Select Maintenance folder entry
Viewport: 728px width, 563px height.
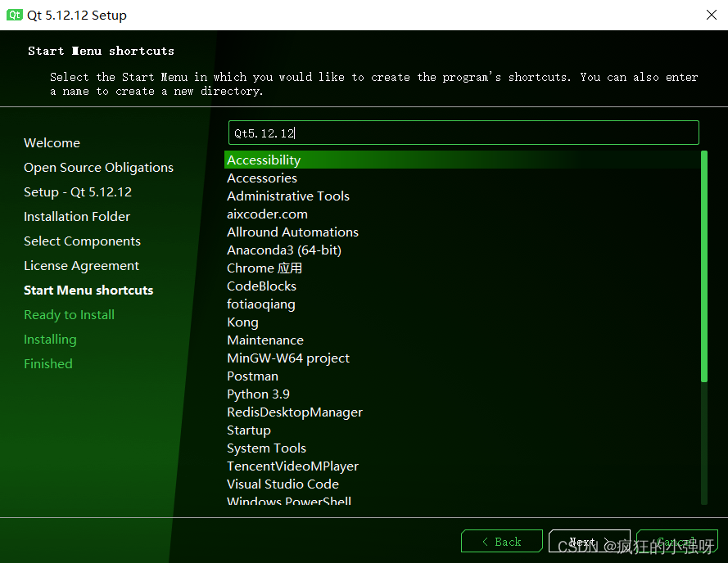click(x=462, y=340)
